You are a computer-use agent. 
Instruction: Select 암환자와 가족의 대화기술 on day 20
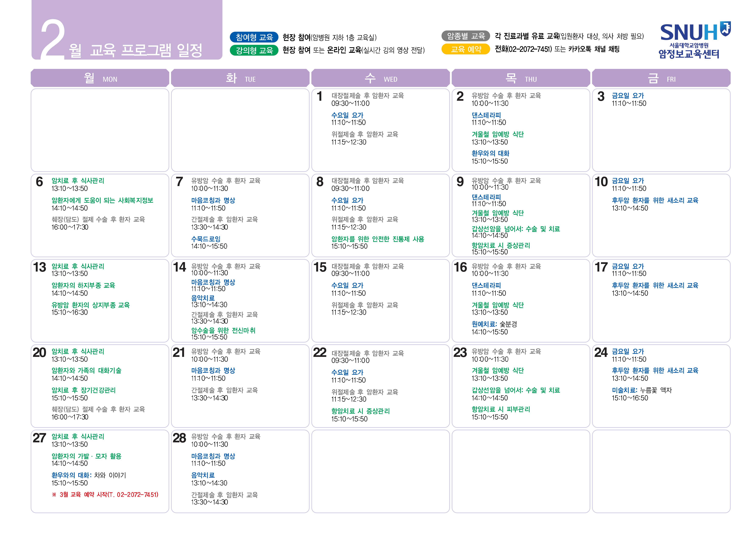86,371
